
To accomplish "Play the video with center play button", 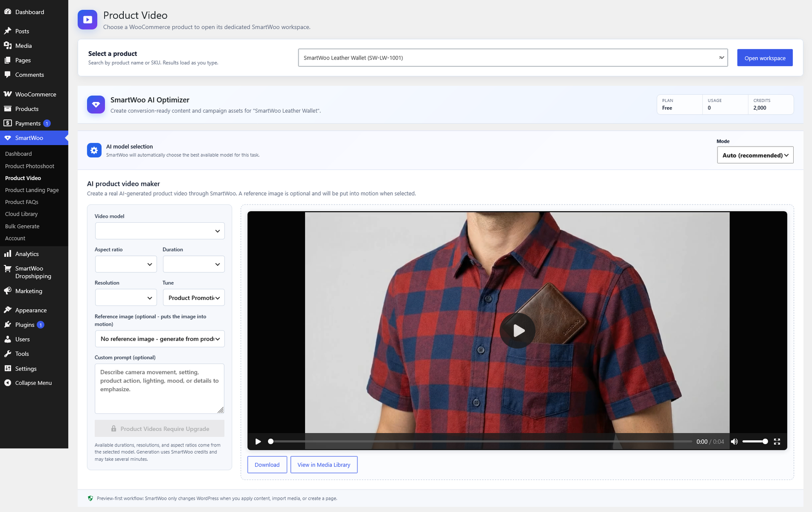I will click(517, 330).
